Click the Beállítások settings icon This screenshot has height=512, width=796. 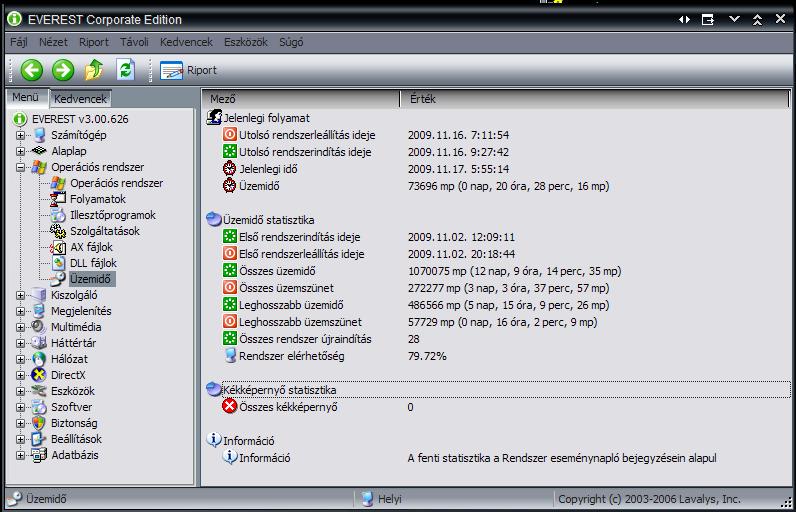[39, 439]
